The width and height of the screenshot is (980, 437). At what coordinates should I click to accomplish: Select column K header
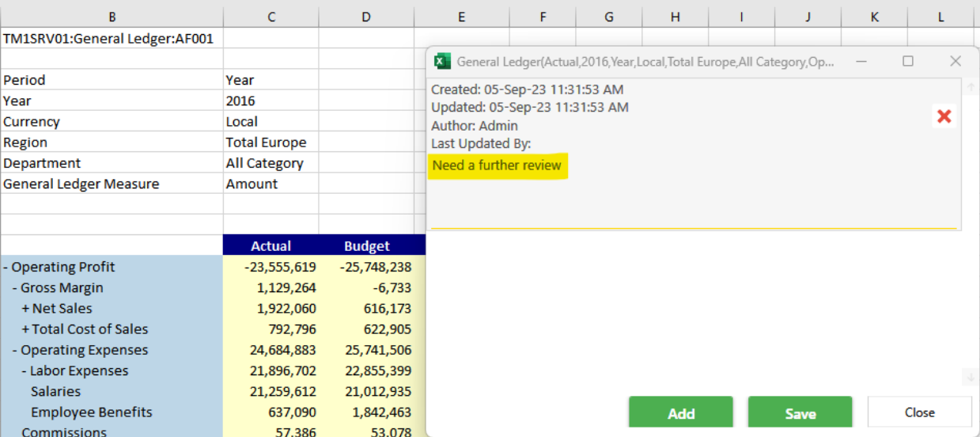point(874,16)
